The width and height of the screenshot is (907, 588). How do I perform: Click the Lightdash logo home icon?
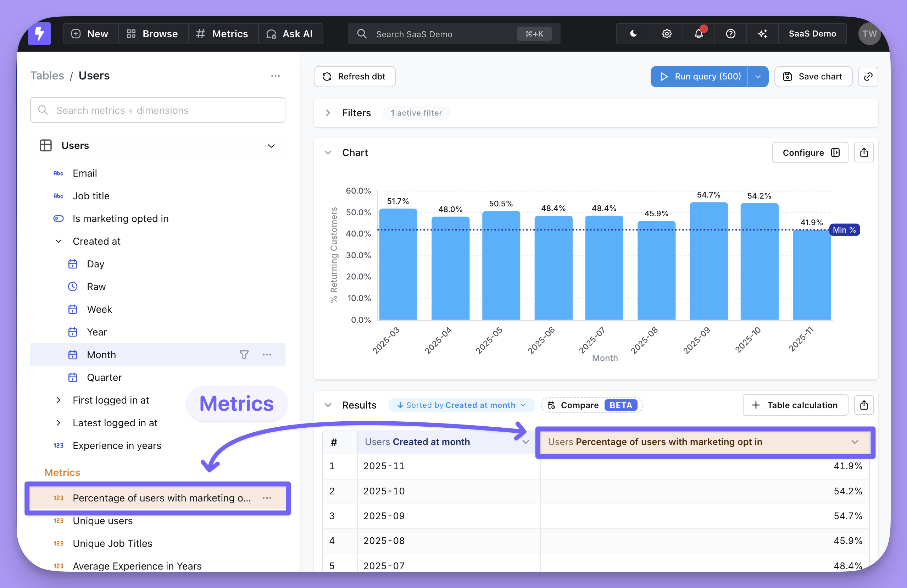(x=39, y=34)
